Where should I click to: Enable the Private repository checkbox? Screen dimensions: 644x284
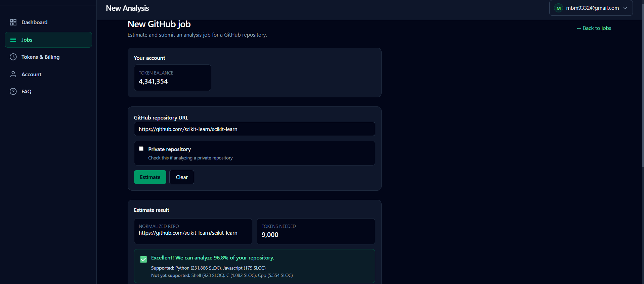141,149
